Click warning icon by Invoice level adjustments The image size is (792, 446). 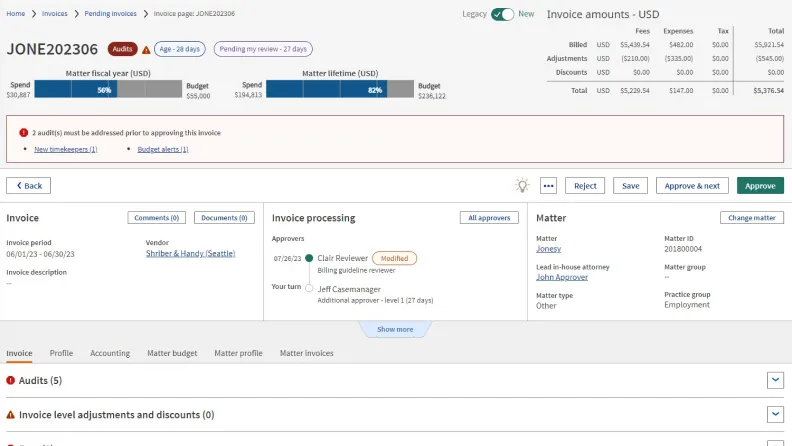11,414
